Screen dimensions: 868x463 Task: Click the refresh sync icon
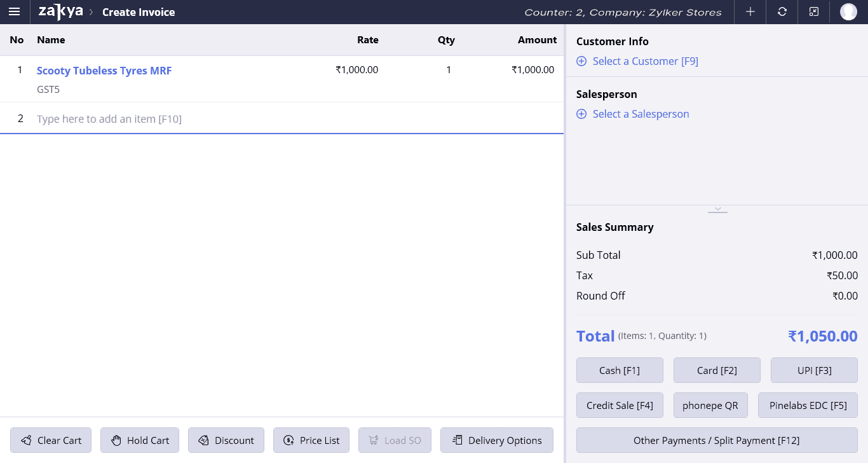point(782,12)
